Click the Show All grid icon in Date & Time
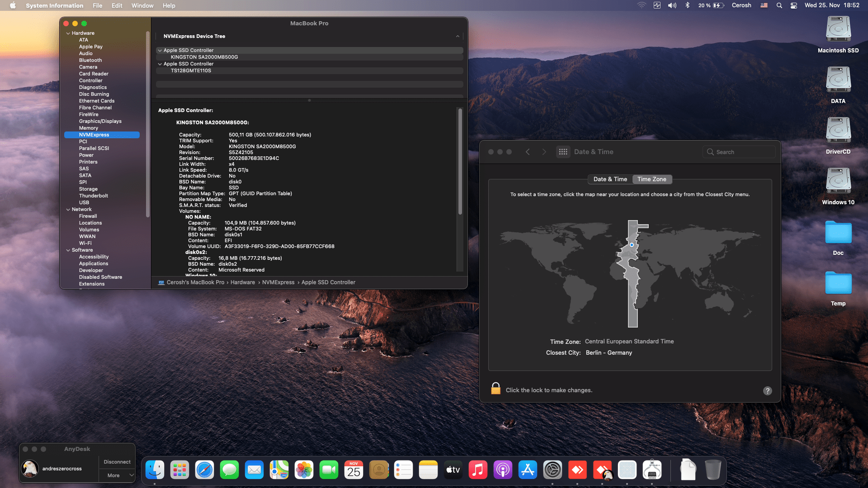The height and width of the screenshot is (488, 868). (x=563, y=152)
